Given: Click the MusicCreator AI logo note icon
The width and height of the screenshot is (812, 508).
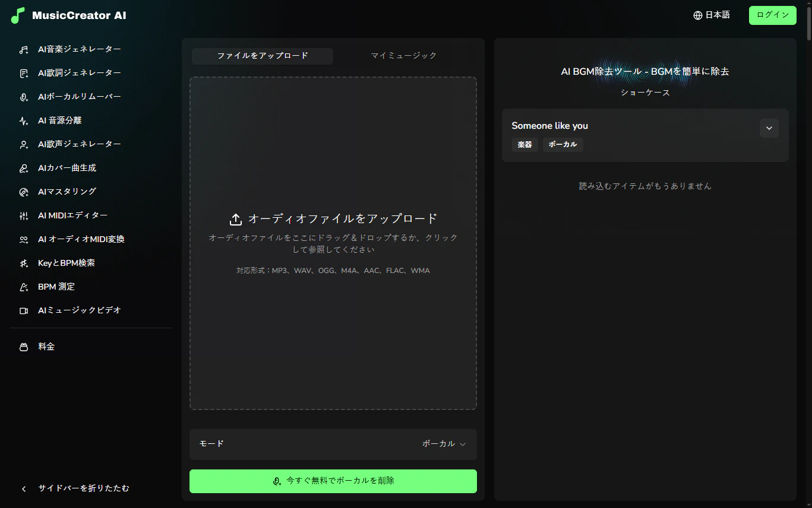Looking at the screenshot, I should point(18,15).
